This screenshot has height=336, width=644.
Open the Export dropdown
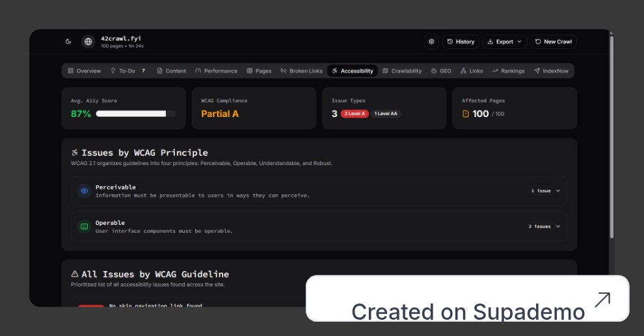[x=504, y=42]
